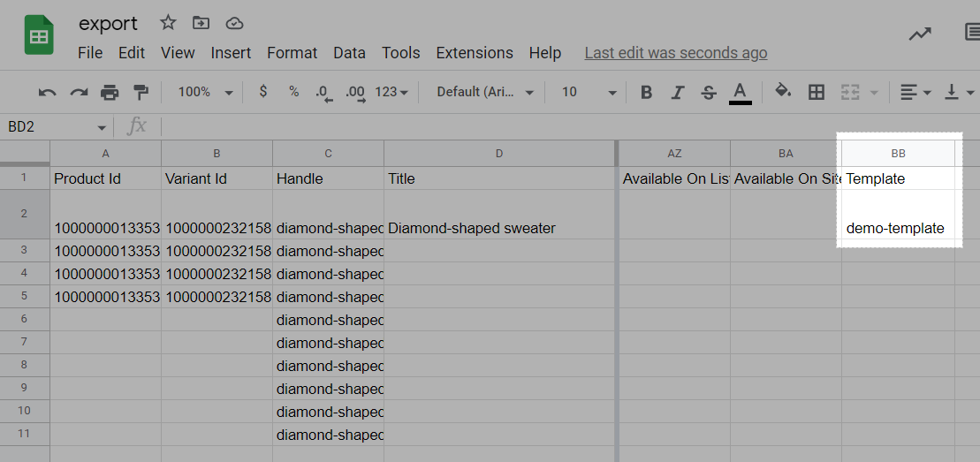Toggle strikethrough formatting
The height and width of the screenshot is (462, 980).
708,93
